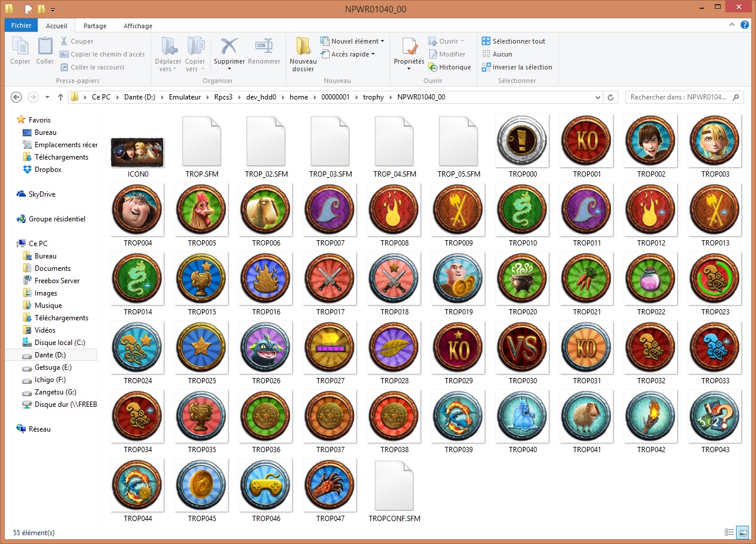Click the search field Rechercher dans NPWR0104

[x=679, y=97]
